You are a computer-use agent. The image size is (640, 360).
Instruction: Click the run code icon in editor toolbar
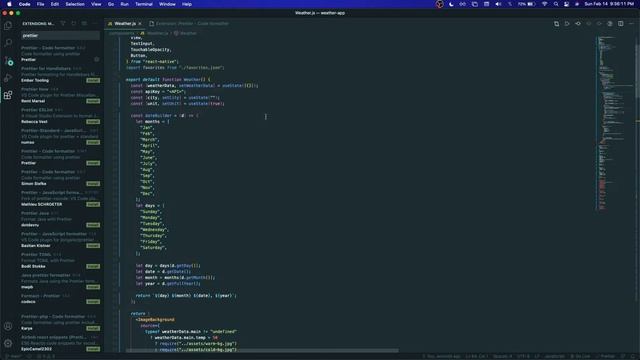(567, 24)
